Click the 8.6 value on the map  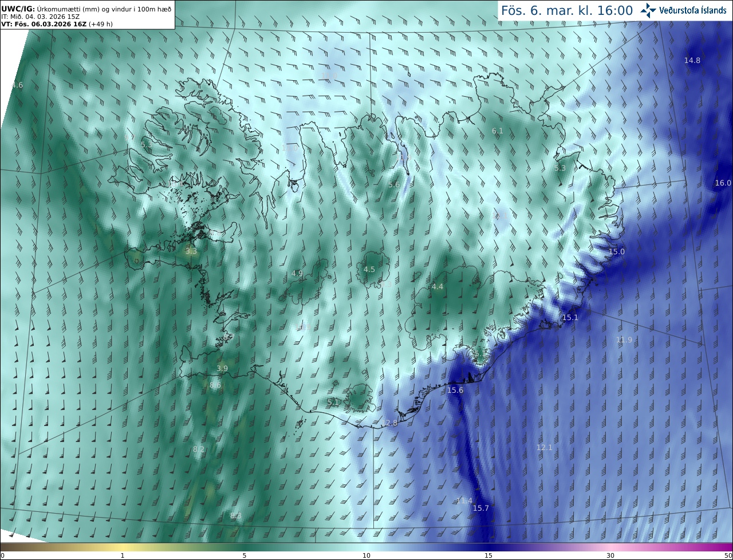coord(215,385)
